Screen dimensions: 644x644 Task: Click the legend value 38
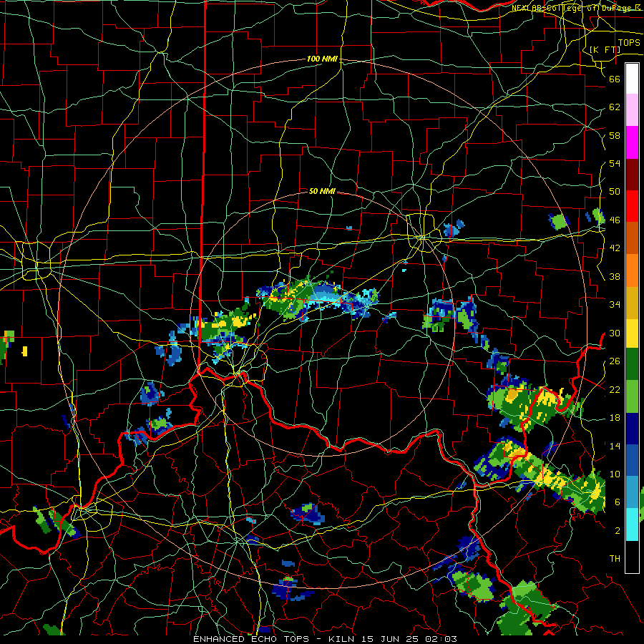click(x=615, y=277)
